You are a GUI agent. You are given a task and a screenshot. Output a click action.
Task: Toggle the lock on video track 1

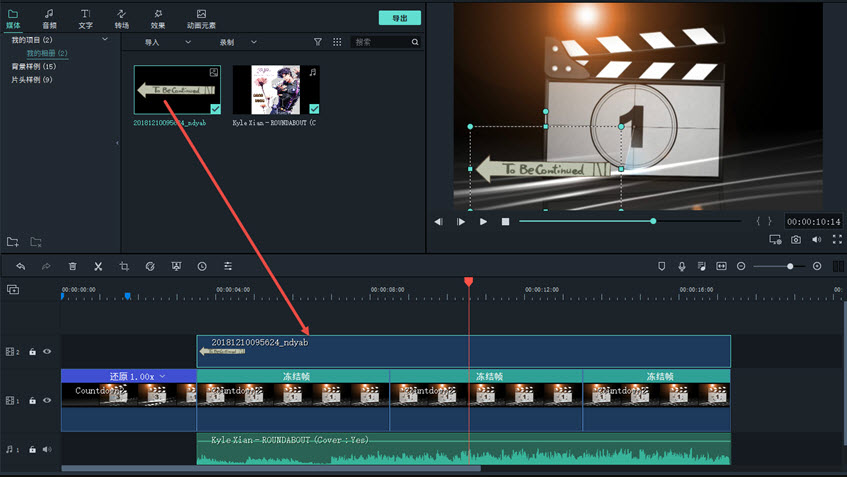click(32, 400)
